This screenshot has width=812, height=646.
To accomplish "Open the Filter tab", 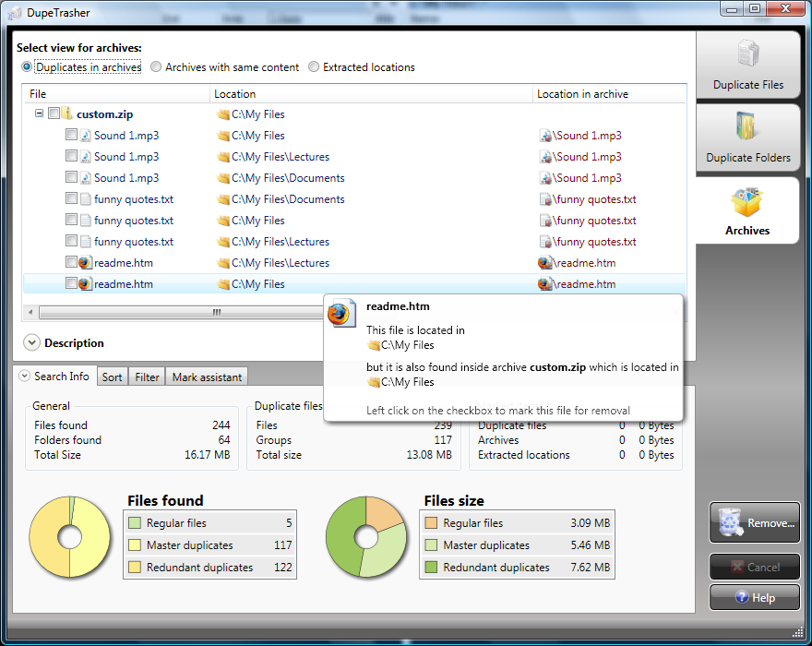I will (147, 377).
